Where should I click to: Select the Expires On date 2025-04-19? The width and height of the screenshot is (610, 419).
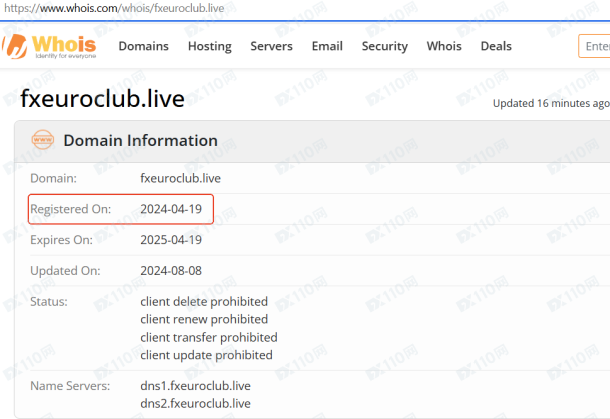click(171, 240)
